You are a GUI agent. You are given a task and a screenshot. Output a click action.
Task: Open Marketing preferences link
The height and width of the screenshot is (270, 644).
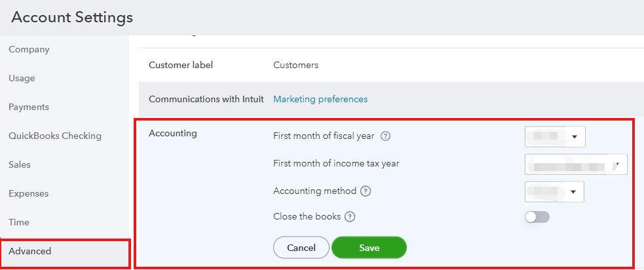[320, 99]
